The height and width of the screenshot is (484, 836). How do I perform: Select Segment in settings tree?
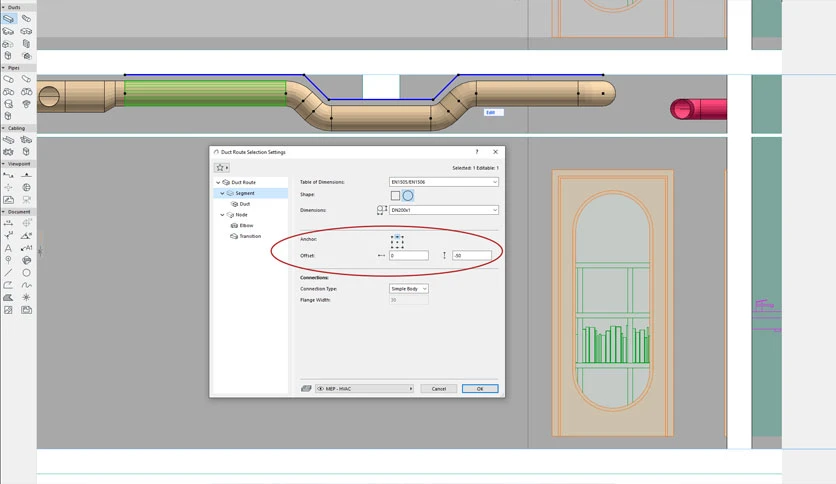(x=245, y=193)
